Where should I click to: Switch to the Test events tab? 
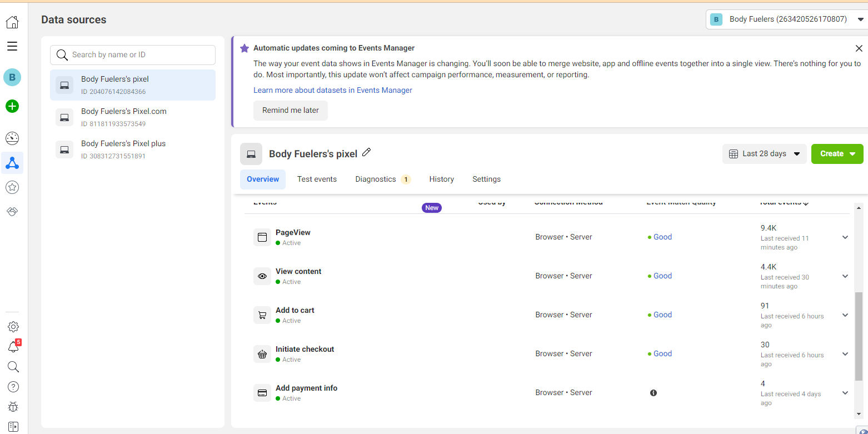tap(317, 179)
